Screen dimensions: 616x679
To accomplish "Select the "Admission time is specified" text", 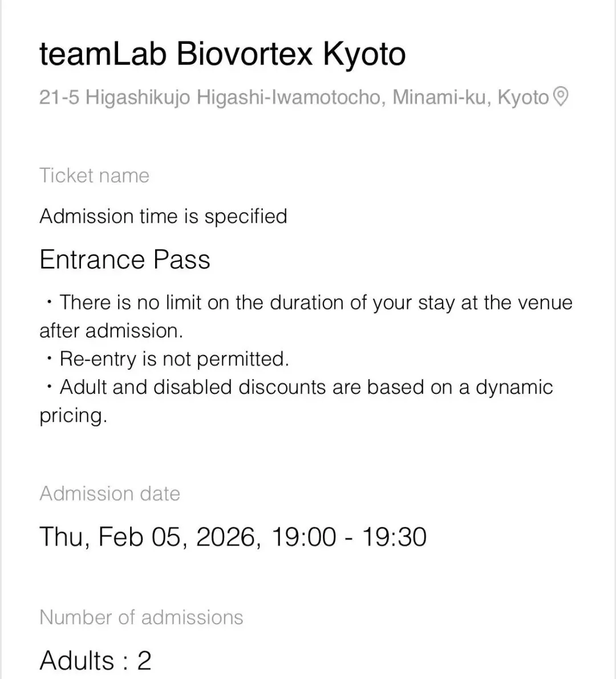I will (163, 217).
